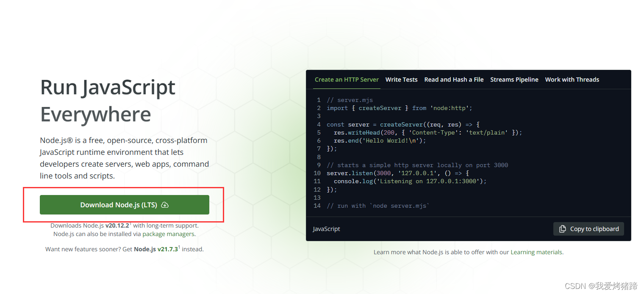
Task: Click the Download Node.js (LTS) button
Action: 124,205
